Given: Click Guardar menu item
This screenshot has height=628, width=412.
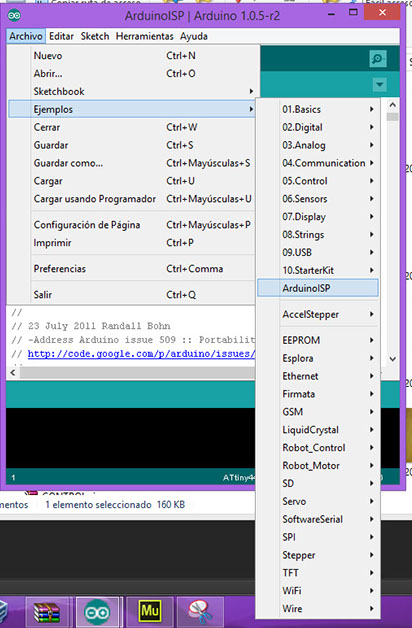Looking at the screenshot, I should pyautogui.click(x=131, y=145).
